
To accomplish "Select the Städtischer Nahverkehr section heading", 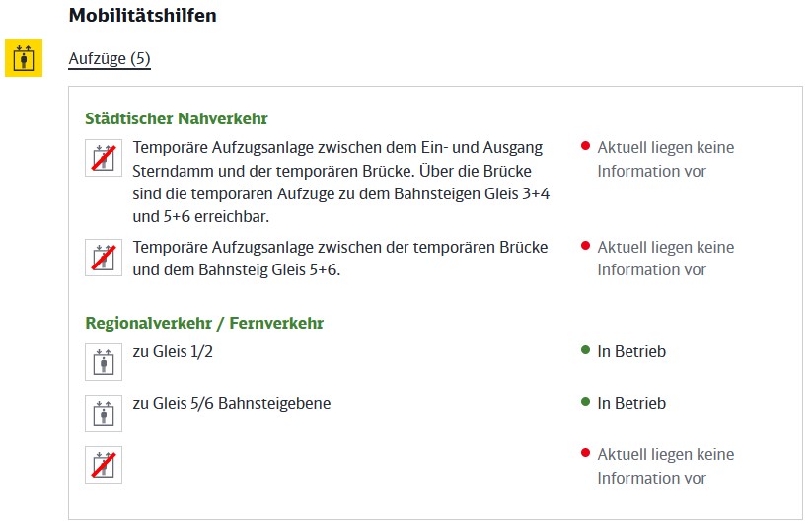I will [176, 118].
